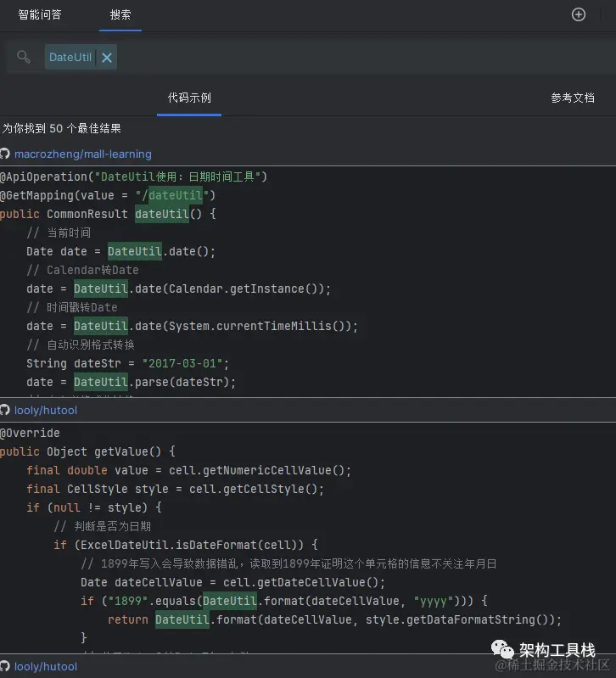Click line if (null != style)
This screenshot has width=616, height=678.
[x=94, y=507]
